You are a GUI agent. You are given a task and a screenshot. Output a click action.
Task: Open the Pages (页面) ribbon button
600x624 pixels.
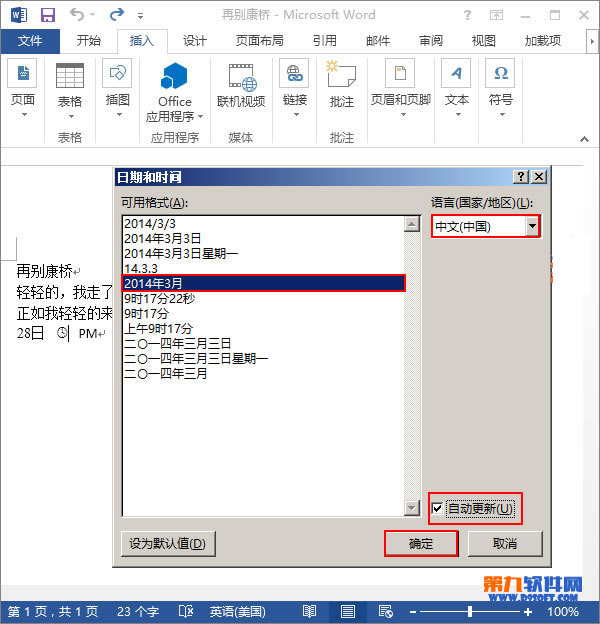pos(23,88)
